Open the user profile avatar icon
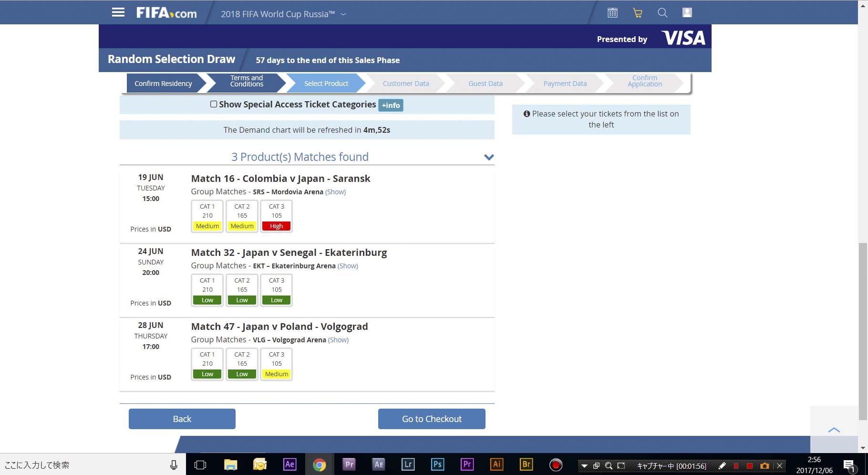Image resolution: width=868 pixels, height=475 pixels. pos(687,13)
